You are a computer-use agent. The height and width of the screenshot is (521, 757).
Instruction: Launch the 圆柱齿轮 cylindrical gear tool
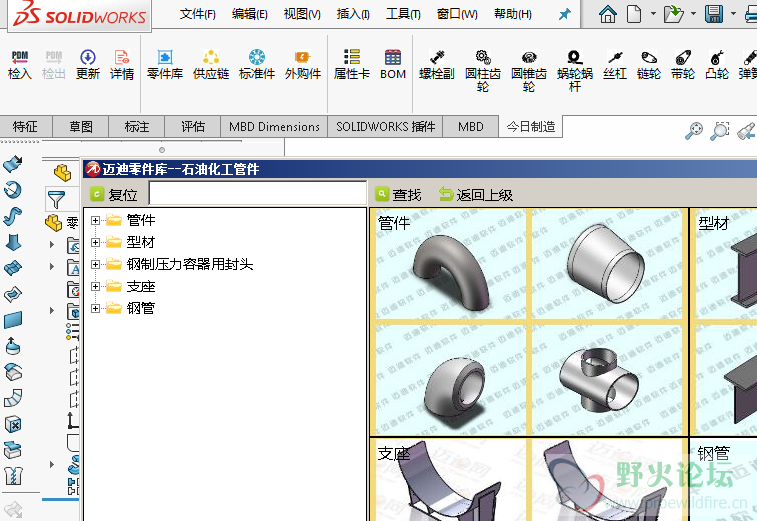(483, 71)
